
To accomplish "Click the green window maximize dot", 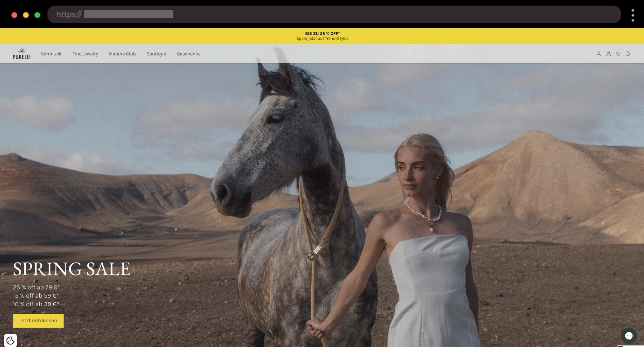I will coord(37,15).
